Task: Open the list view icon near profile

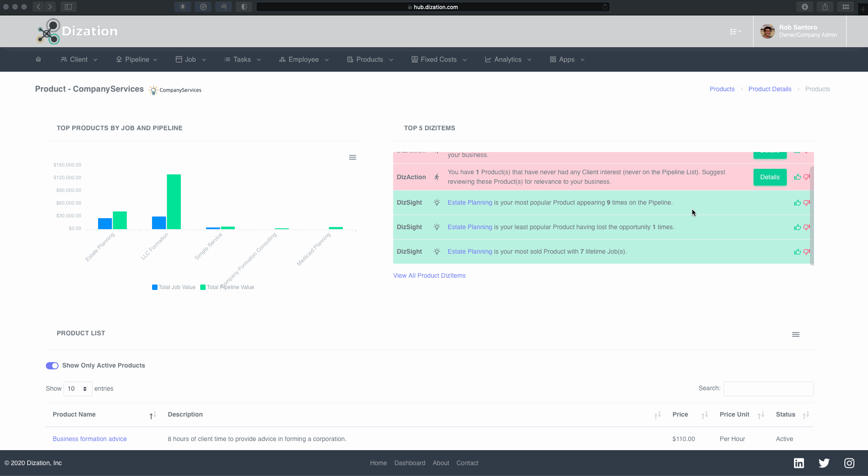Action: pyautogui.click(x=735, y=32)
